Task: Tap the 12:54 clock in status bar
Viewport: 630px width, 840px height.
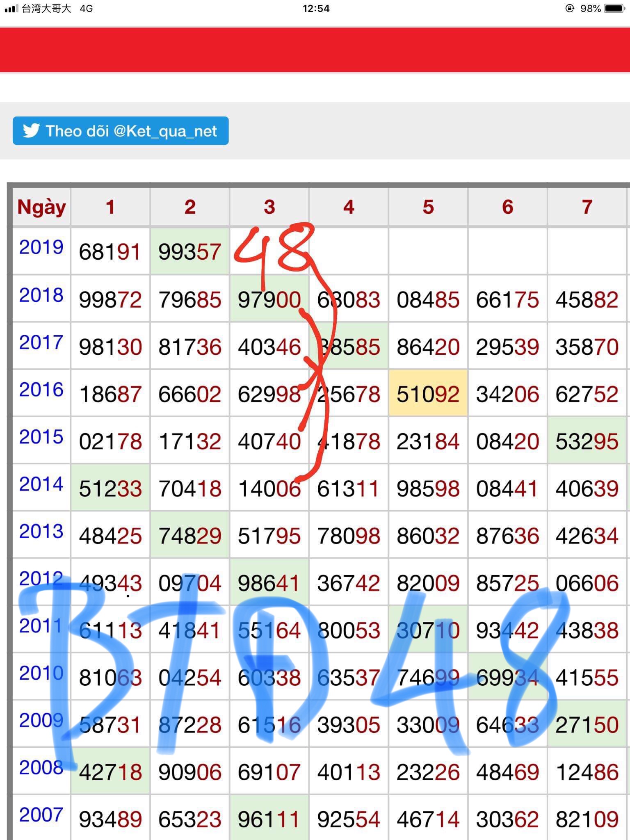Action: (316, 9)
